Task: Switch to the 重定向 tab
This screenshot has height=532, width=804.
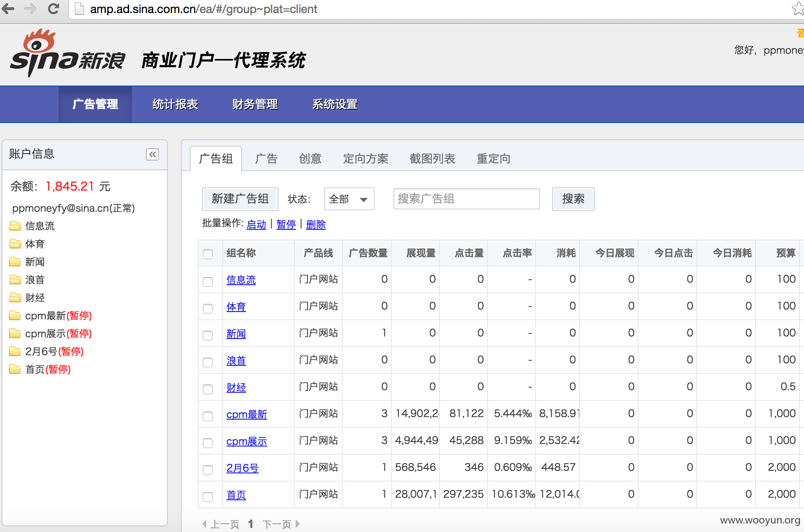Action: [494, 158]
